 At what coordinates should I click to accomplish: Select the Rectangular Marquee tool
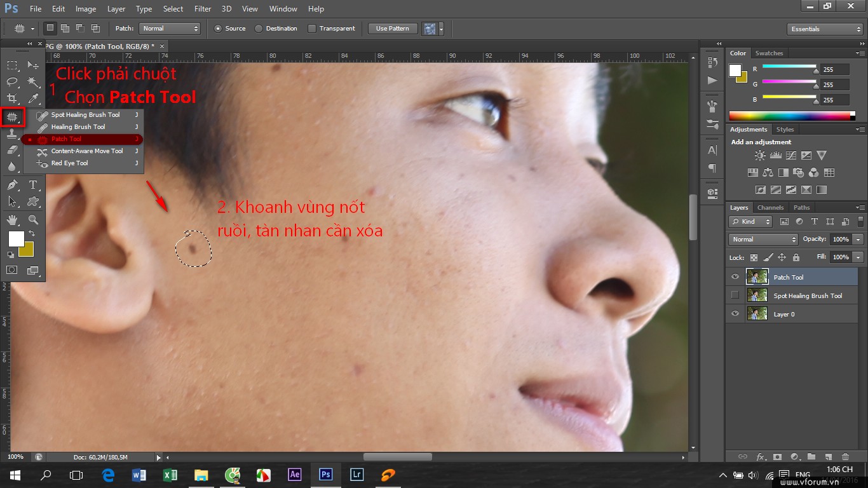pos(12,65)
